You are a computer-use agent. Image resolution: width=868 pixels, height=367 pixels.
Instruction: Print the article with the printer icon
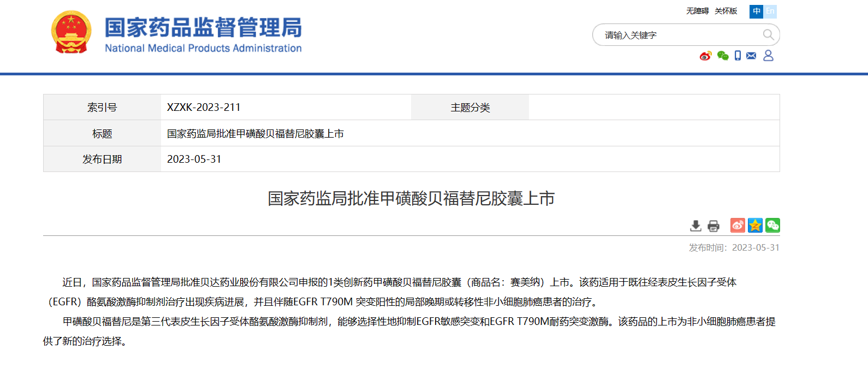(714, 226)
